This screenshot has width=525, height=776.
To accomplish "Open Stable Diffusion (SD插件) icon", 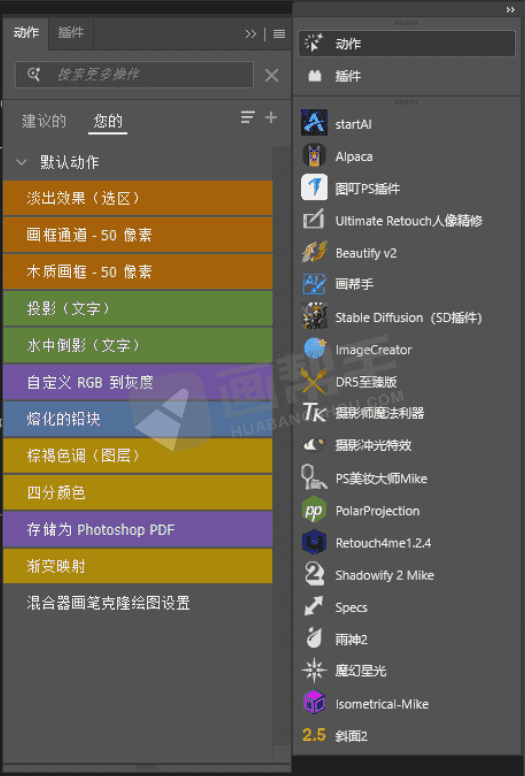I will click(x=314, y=317).
